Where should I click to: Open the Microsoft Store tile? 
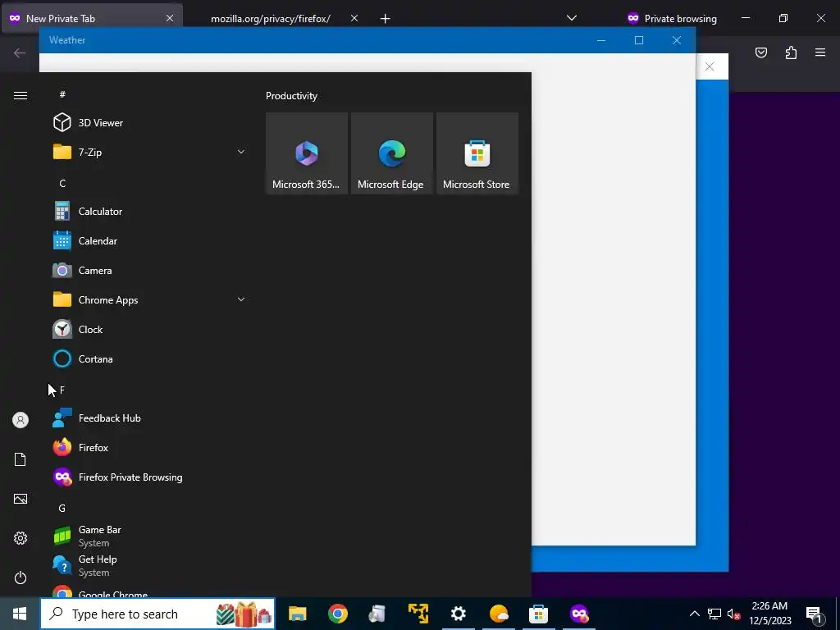coord(477,153)
